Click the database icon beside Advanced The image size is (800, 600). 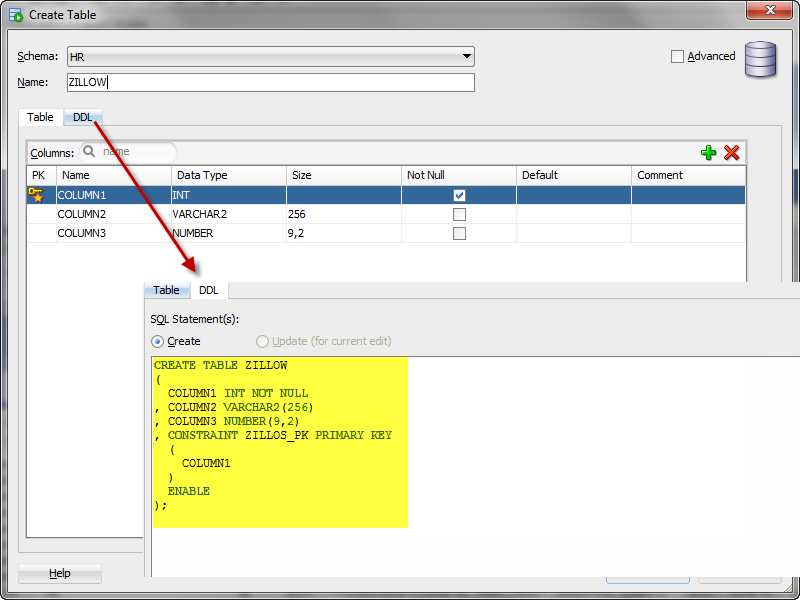761,59
